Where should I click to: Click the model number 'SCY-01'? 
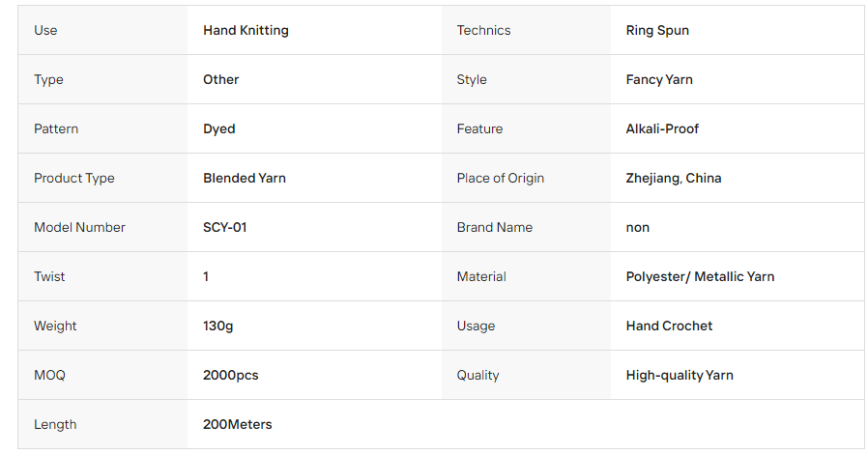coord(225,227)
